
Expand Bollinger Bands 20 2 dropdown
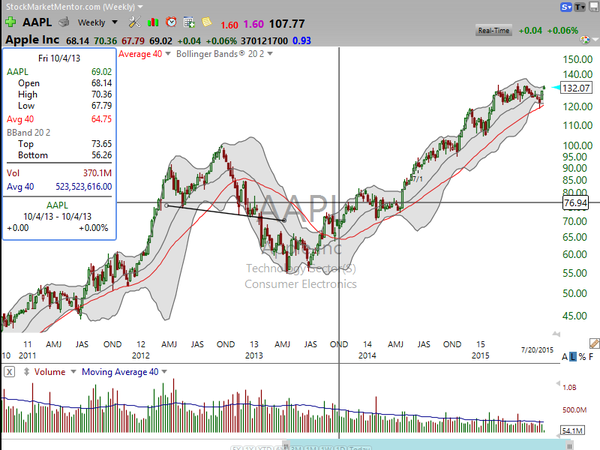click(224, 54)
